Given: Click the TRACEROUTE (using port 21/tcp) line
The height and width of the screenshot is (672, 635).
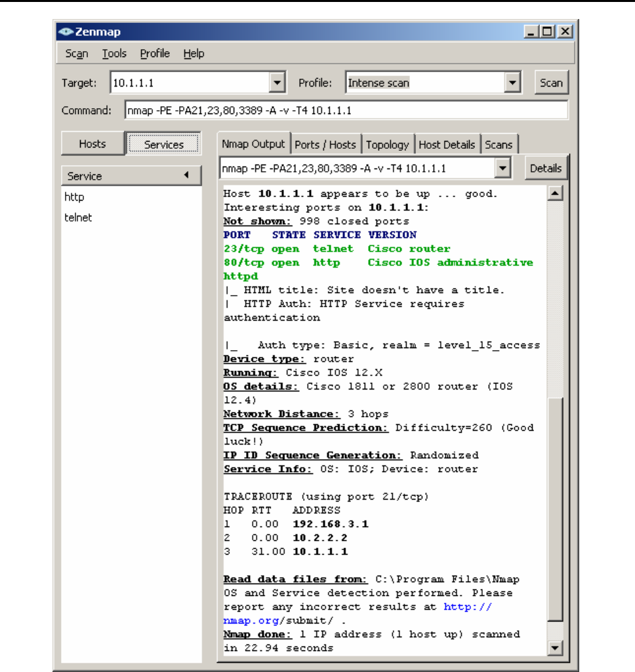Looking at the screenshot, I should coord(326,497).
